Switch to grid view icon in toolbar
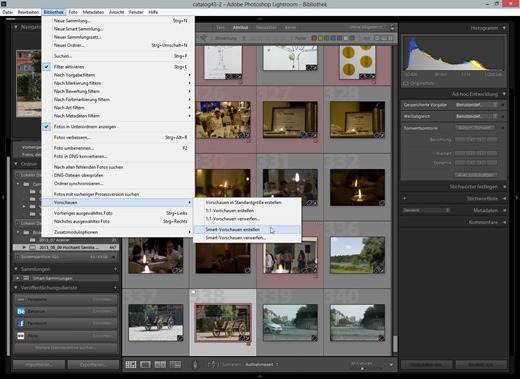Image resolution: width=520 pixels, height=379 pixels. coord(131,364)
